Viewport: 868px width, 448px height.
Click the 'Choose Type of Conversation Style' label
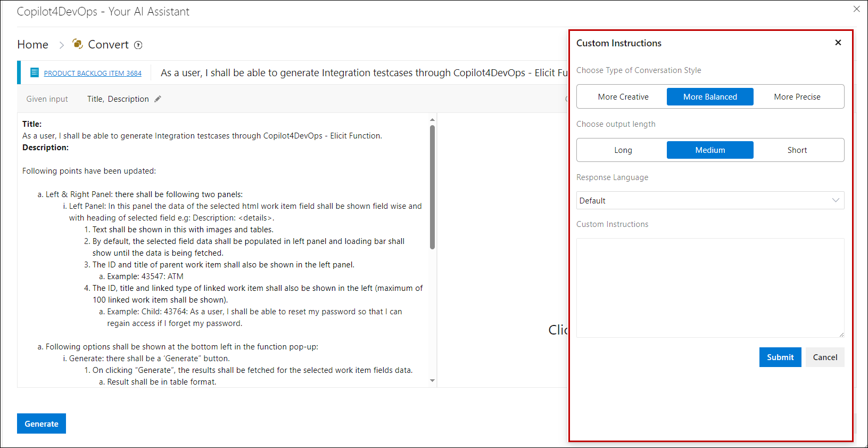click(639, 70)
